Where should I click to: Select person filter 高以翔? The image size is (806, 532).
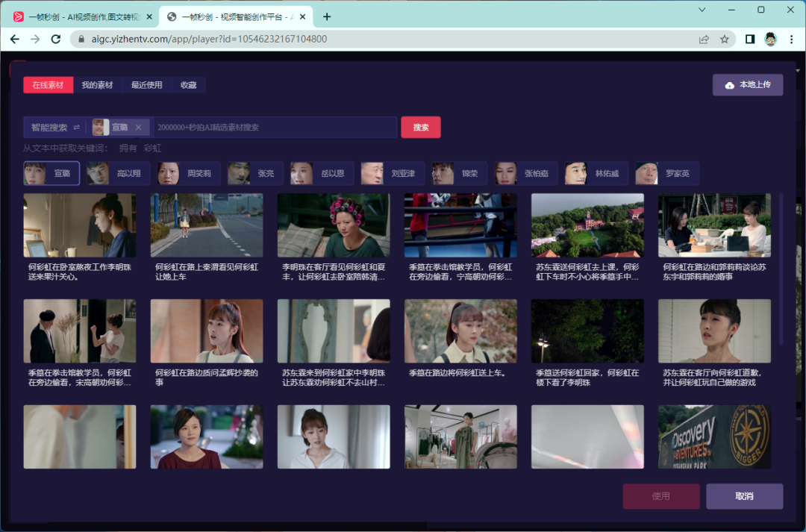[118, 173]
